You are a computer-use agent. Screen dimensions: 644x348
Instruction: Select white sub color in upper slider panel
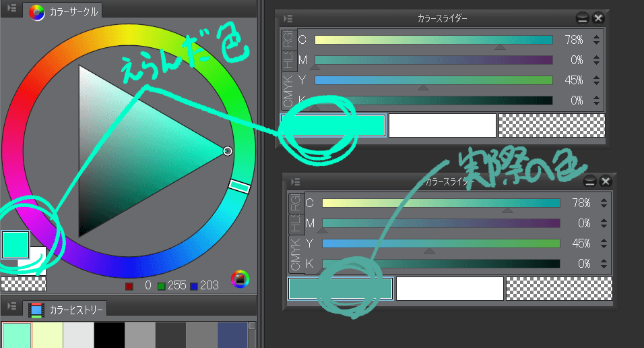(x=443, y=125)
